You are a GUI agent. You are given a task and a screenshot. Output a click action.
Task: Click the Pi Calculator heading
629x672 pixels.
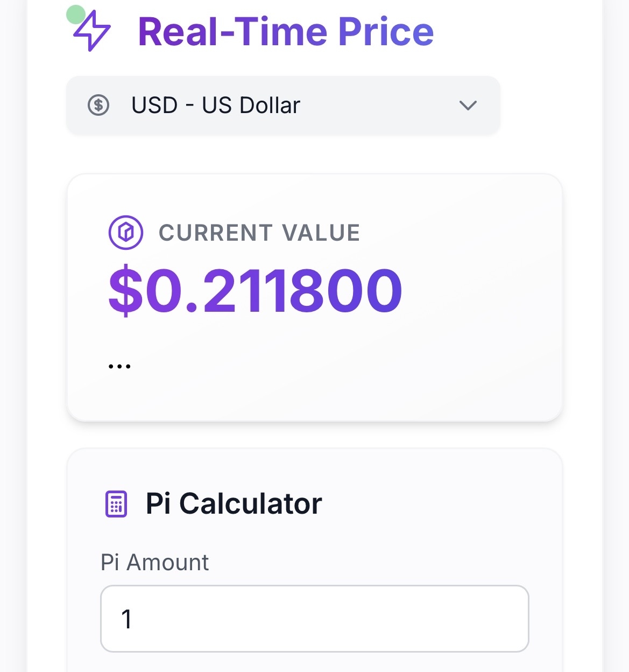234,504
